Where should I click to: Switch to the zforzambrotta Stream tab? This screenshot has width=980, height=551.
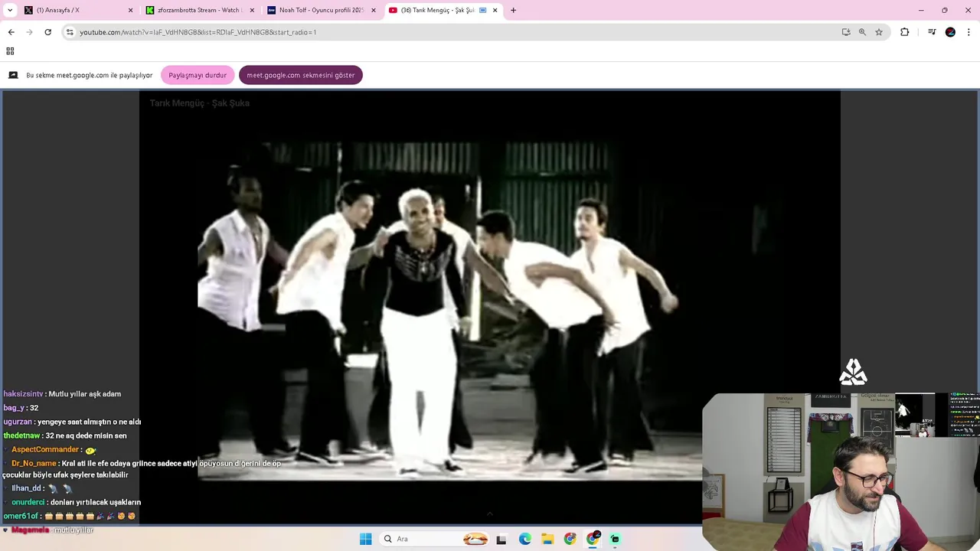[x=198, y=10]
